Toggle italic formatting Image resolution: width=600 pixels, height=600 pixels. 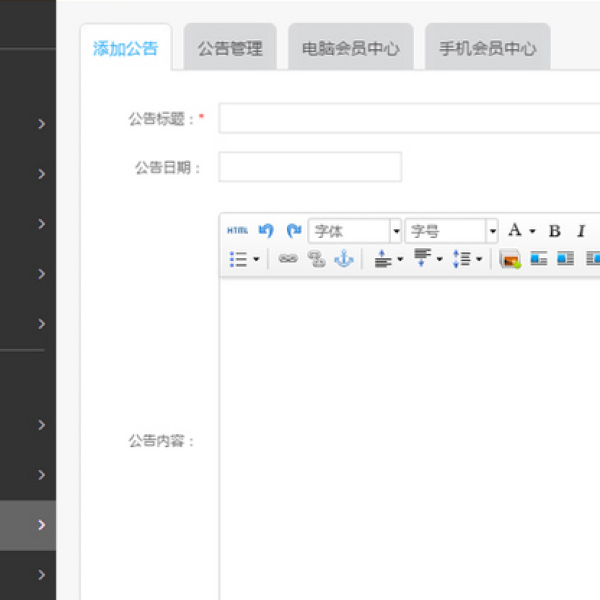[580, 231]
